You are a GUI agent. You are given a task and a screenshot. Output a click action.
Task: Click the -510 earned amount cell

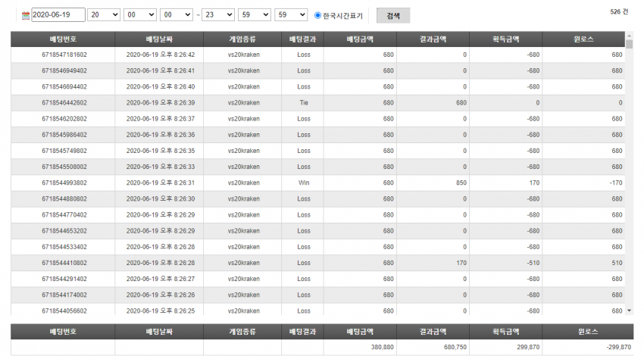click(x=533, y=263)
